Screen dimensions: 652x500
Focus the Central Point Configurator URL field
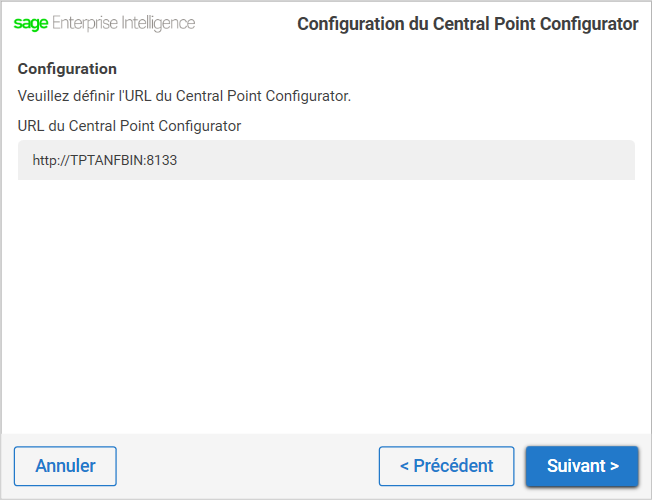[x=326, y=160]
